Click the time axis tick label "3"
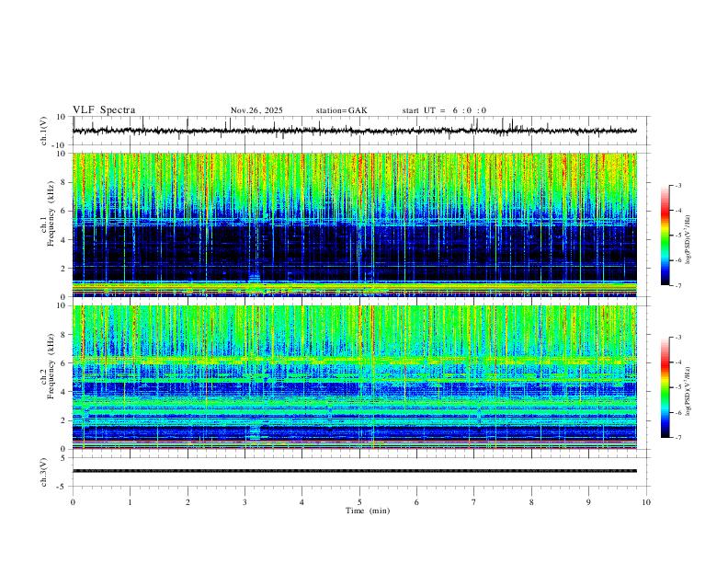This screenshot has height=563, width=728. [x=245, y=502]
